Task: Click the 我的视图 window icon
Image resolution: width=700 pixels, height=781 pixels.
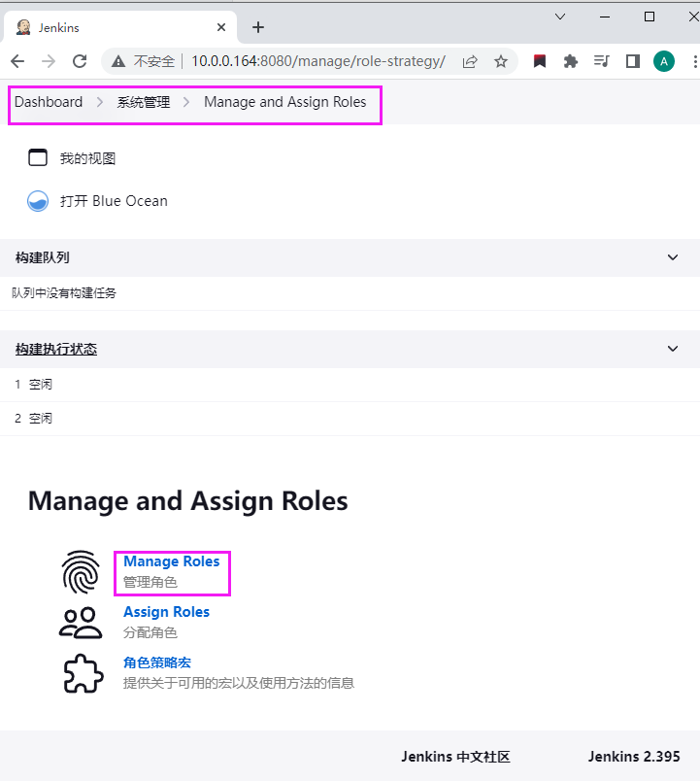Action: pyautogui.click(x=38, y=157)
